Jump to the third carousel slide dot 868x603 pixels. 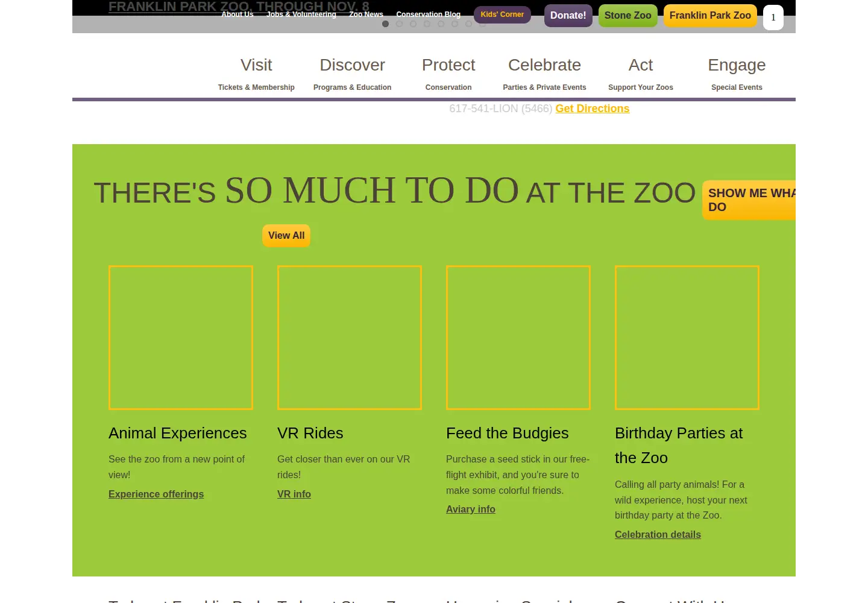click(x=413, y=24)
